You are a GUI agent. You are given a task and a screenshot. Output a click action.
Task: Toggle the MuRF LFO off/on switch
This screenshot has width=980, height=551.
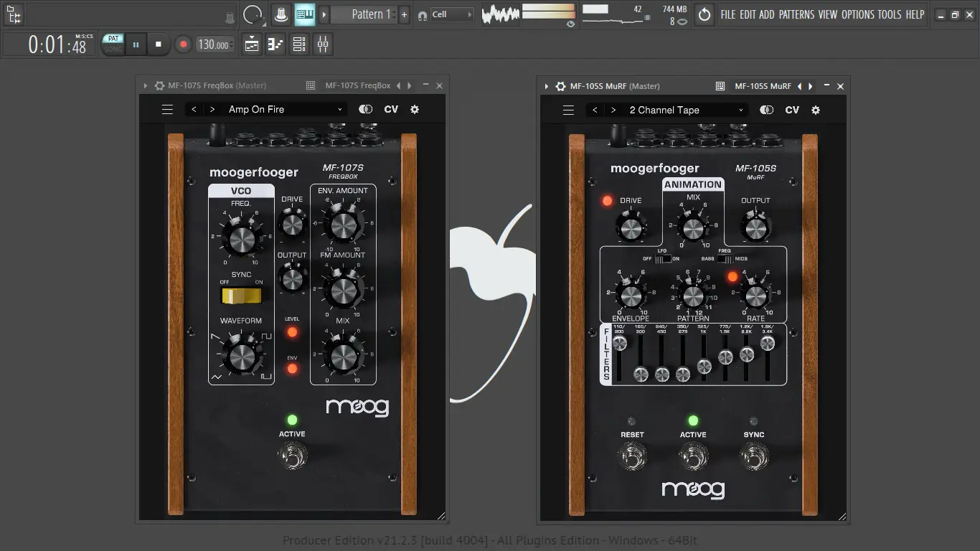662,259
